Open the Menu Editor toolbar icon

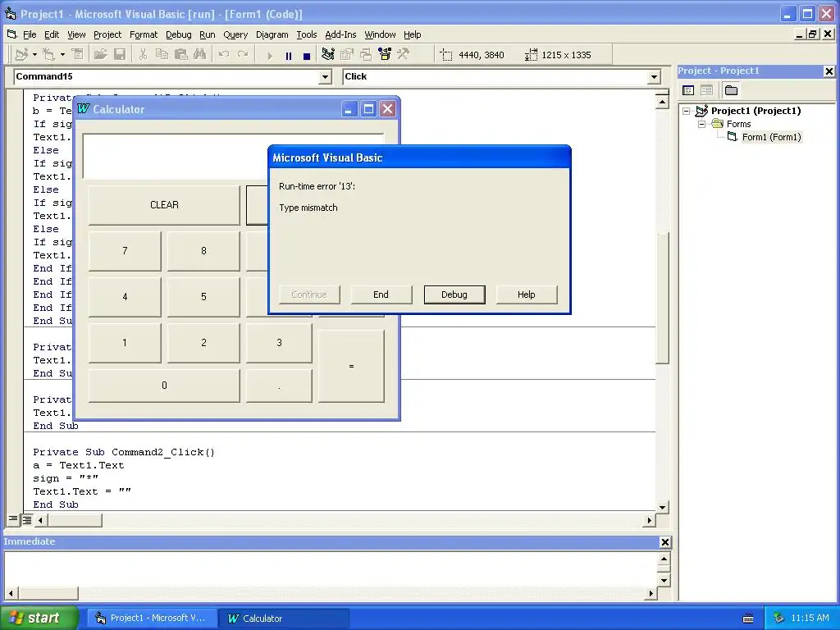click(78, 55)
